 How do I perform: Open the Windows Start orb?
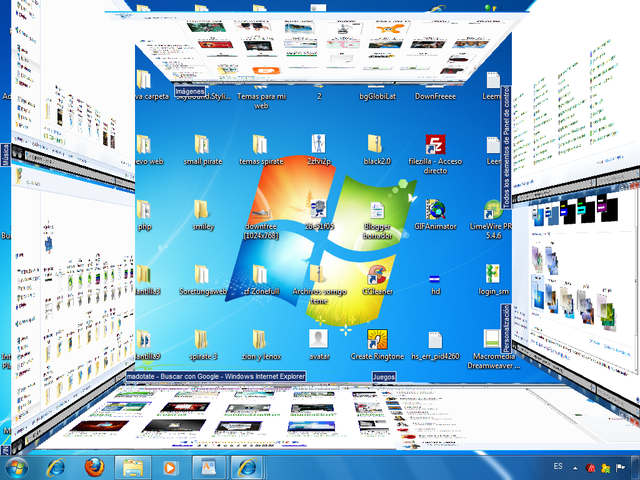15,468
